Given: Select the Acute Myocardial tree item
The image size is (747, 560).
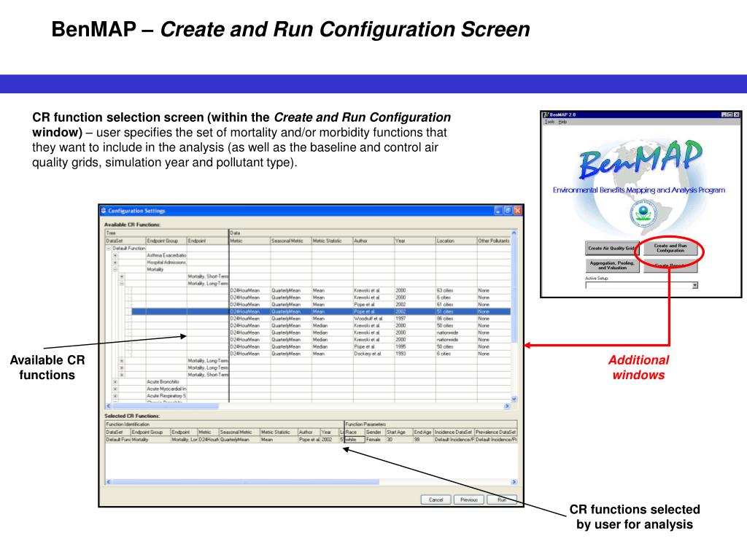Looking at the screenshot, I should click(166, 389).
